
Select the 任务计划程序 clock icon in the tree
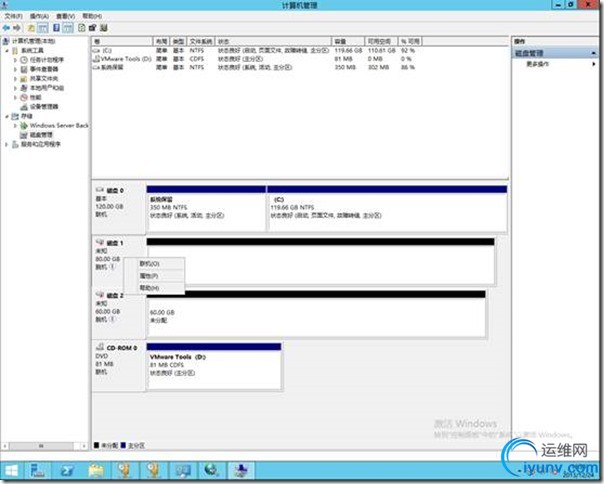click(x=24, y=60)
